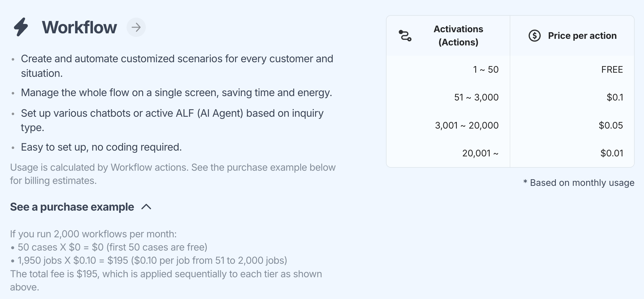Collapse the purchase example with the chevron
This screenshot has width=644, height=299.
146,207
